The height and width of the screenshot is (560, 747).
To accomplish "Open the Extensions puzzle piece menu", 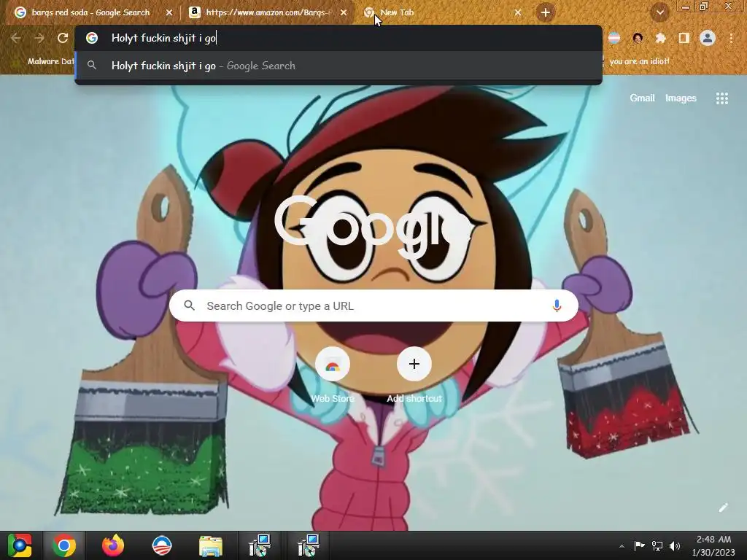I will click(661, 38).
